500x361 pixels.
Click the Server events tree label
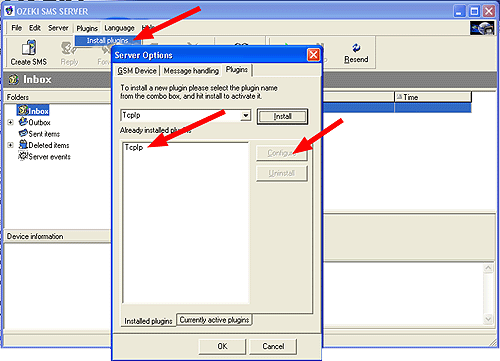coord(49,157)
